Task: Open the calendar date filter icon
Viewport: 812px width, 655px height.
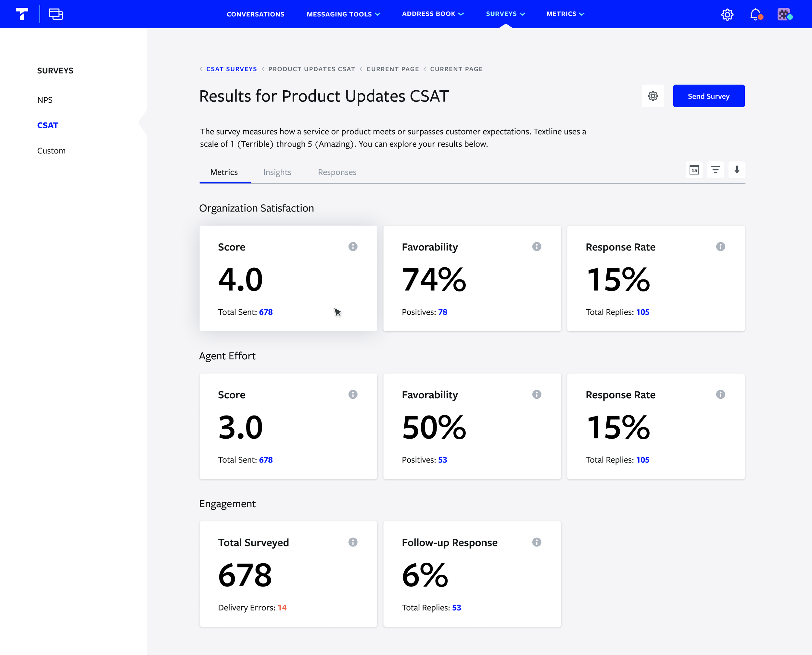Action: click(x=694, y=170)
